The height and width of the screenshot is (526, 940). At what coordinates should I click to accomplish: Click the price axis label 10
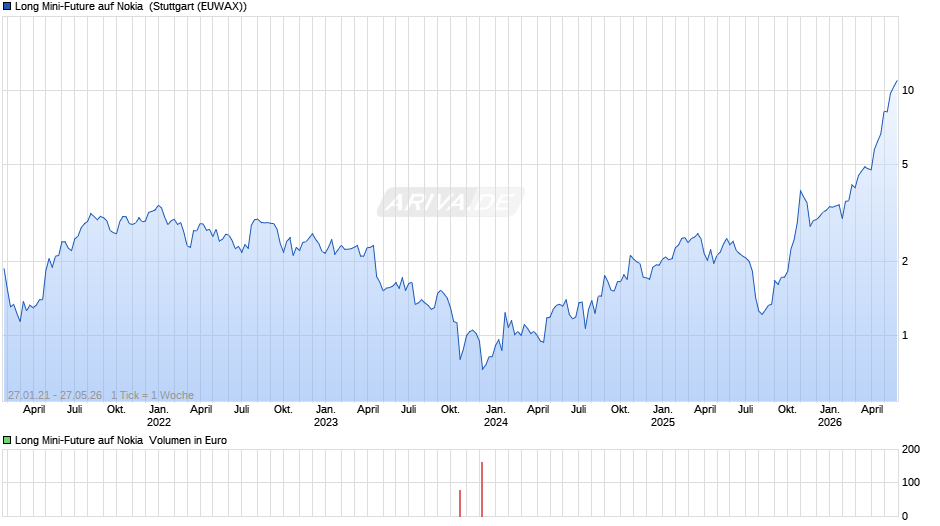[x=908, y=91]
